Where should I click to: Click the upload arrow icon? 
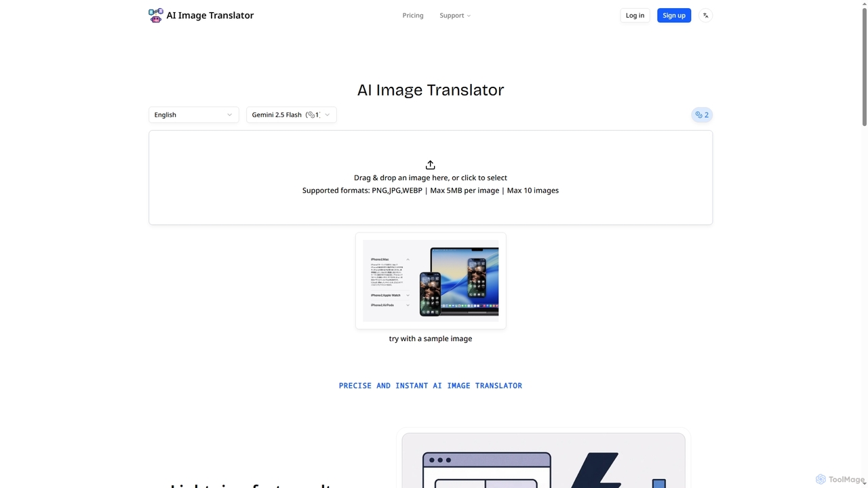click(431, 165)
